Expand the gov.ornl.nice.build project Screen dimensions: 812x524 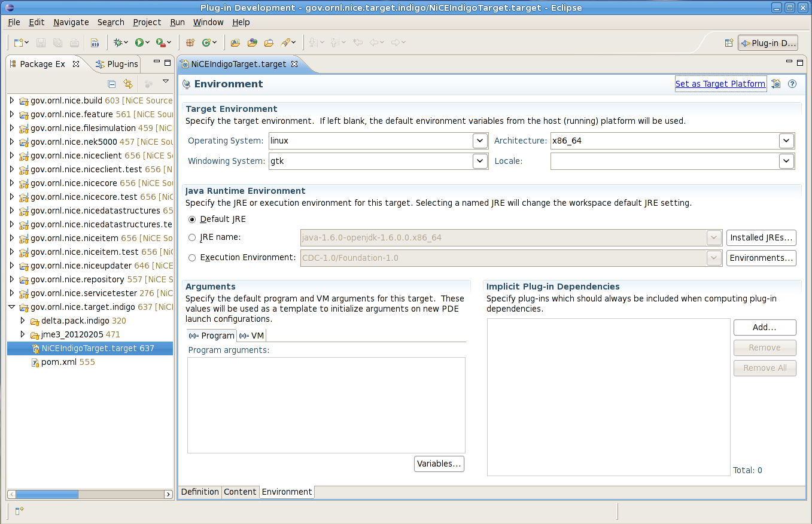[12, 100]
